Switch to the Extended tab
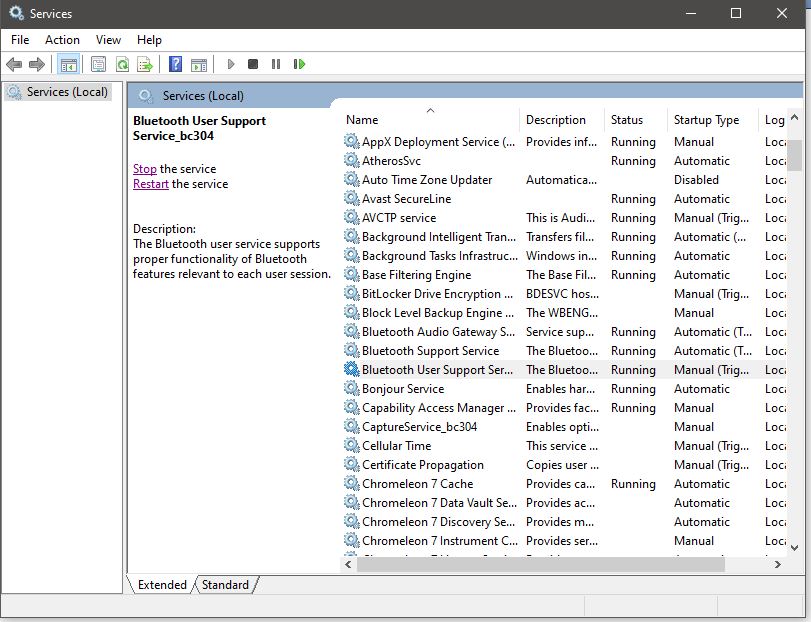This screenshot has width=811, height=622. click(x=162, y=584)
